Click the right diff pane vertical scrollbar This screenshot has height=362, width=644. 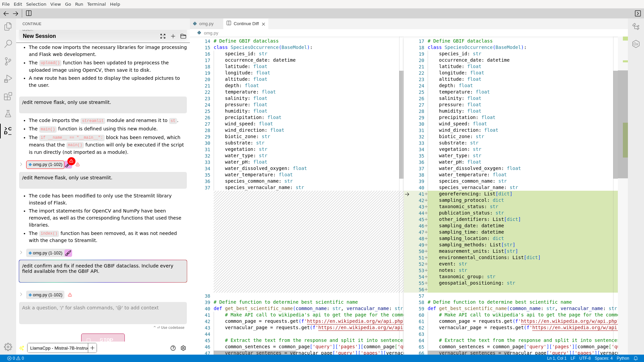(x=615, y=125)
